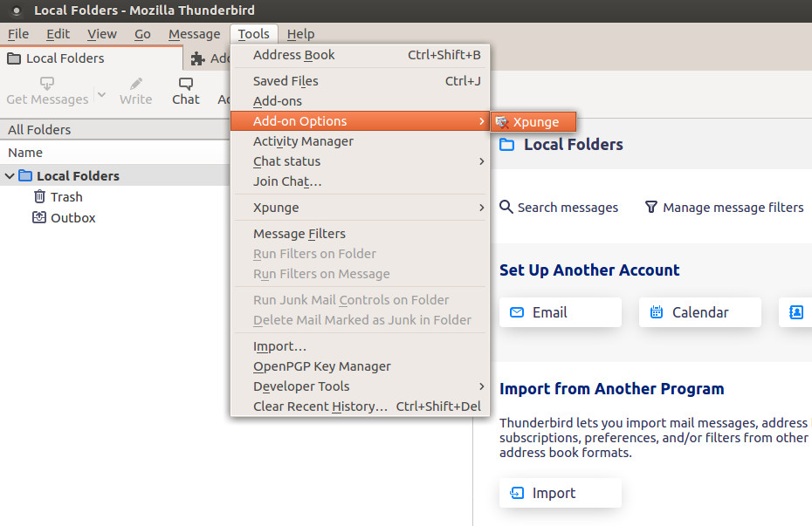Choose Clear Recent History… menu item
Viewport: 812px width, 526px height.
[360, 406]
